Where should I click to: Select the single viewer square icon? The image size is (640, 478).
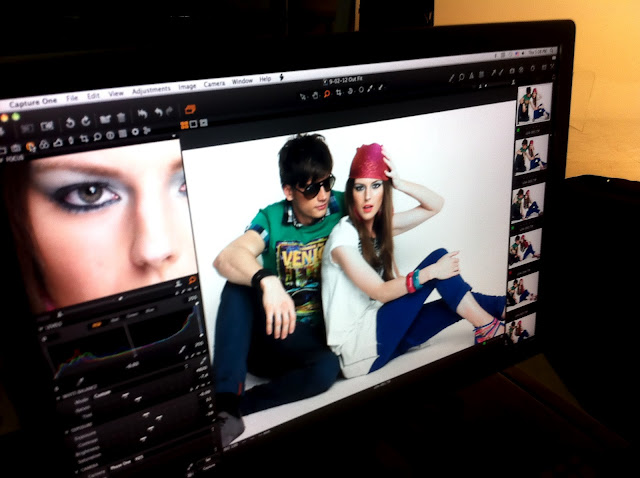194,124
